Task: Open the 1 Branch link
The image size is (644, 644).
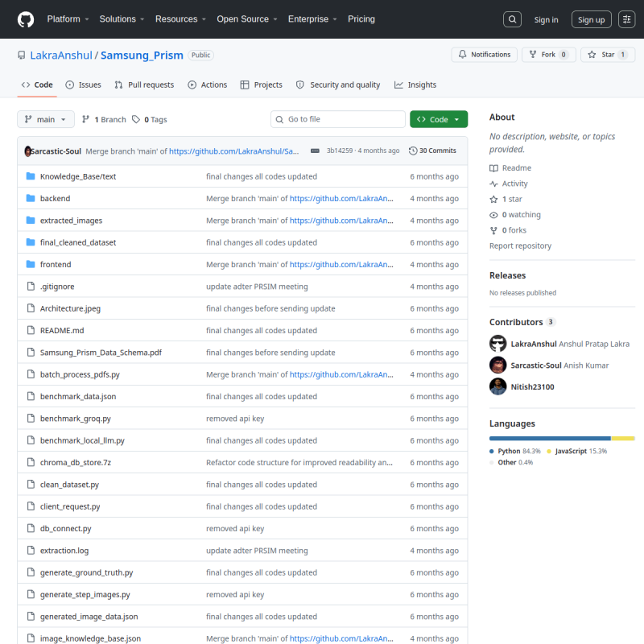Action: click(x=105, y=119)
